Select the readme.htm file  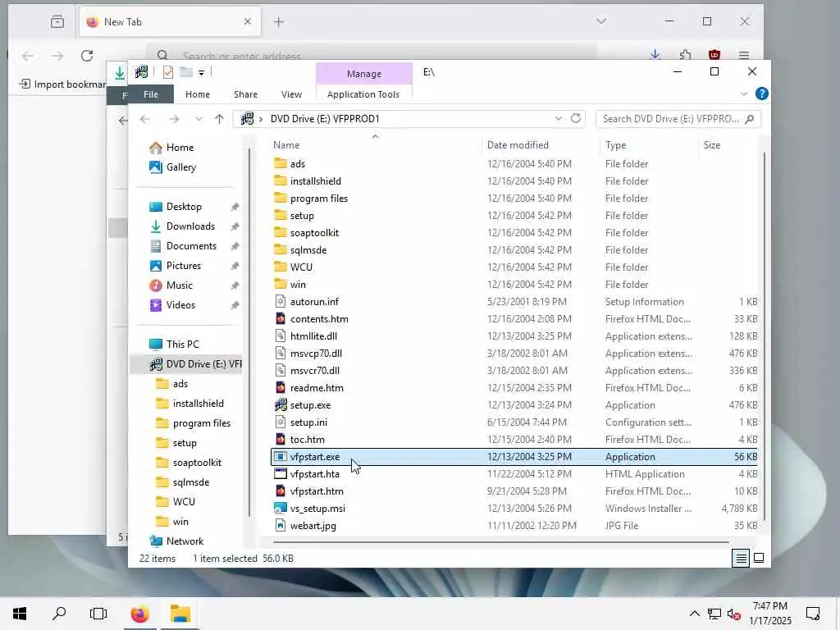317,388
